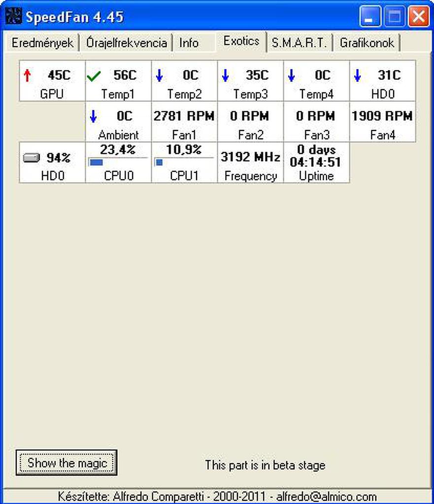The height and width of the screenshot is (504, 434).
Task: Click the 23,4% CPU0 usage value
Action: click(x=118, y=150)
